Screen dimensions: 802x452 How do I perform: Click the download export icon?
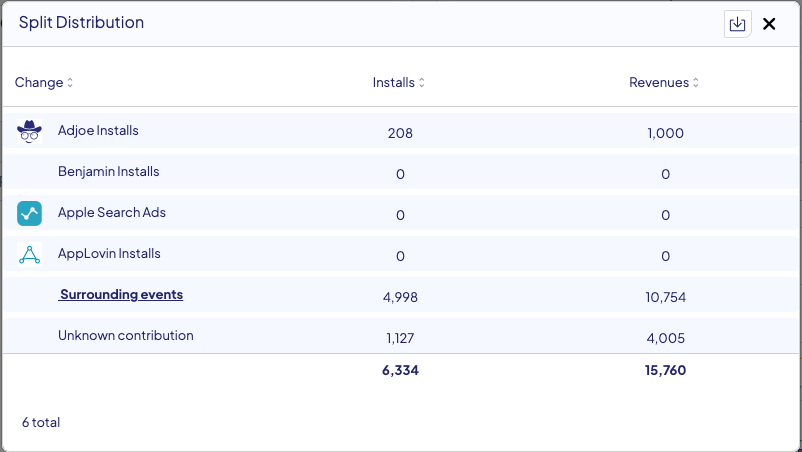click(x=737, y=24)
